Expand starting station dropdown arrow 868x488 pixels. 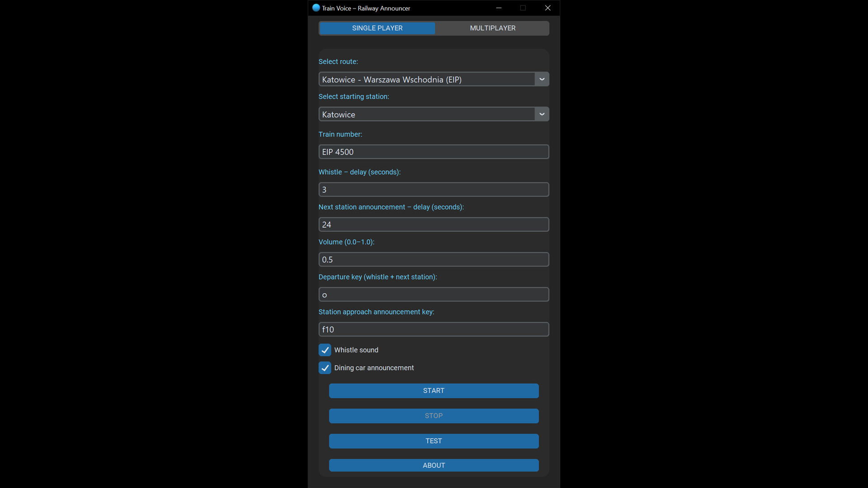542,114
